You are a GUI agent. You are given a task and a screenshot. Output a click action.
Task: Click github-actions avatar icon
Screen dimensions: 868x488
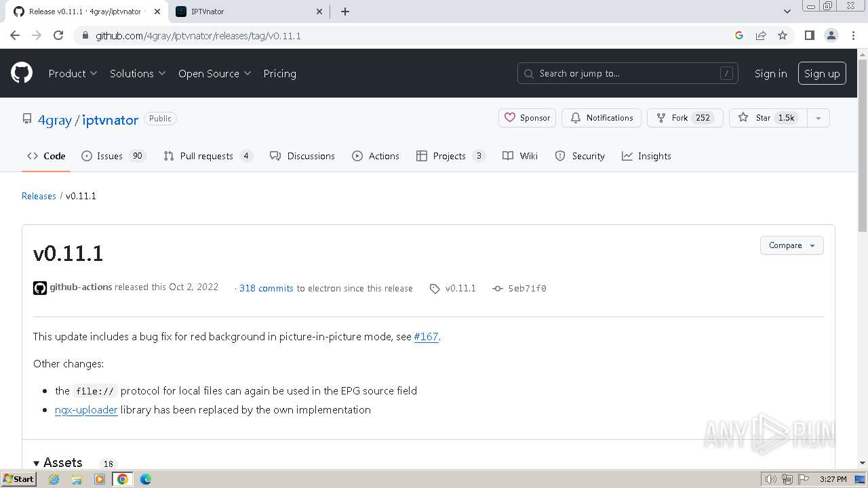pos(40,288)
